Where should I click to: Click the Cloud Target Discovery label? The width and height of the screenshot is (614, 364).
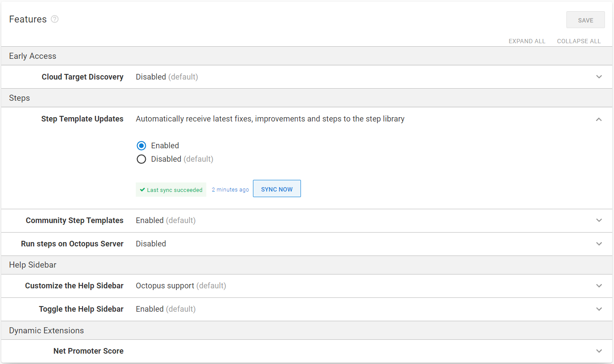click(82, 77)
